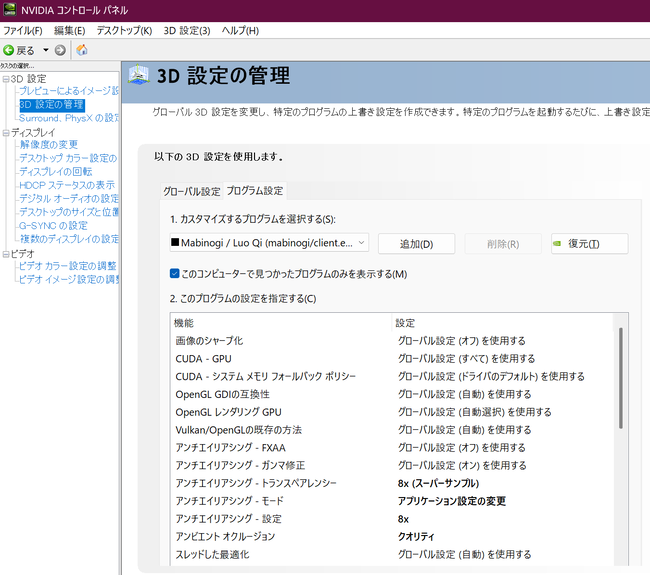This screenshot has width=650, height=575.
Task: Click the グローバル設定 (すべて) を使用する value
Action: click(466, 359)
